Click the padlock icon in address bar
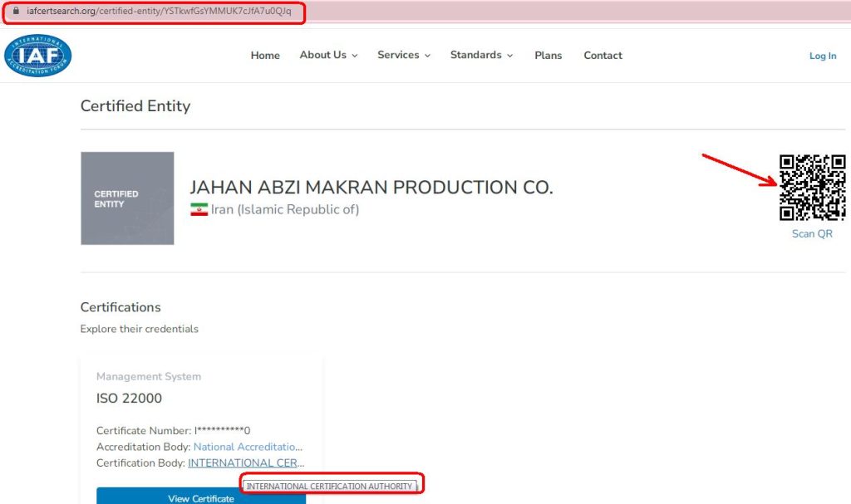The image size is (851, 504). [x=16, y=11]
